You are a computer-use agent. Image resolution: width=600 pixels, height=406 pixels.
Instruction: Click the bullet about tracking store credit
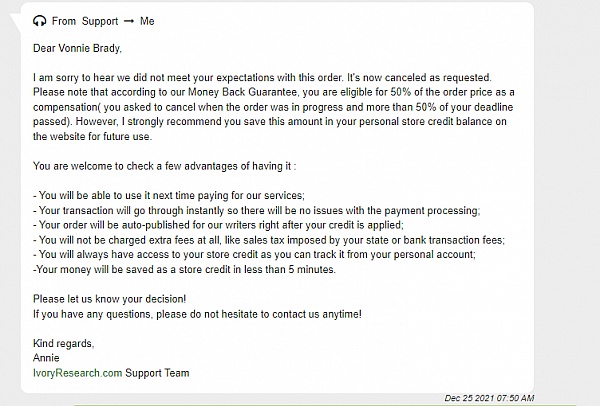tap(254, 254)
